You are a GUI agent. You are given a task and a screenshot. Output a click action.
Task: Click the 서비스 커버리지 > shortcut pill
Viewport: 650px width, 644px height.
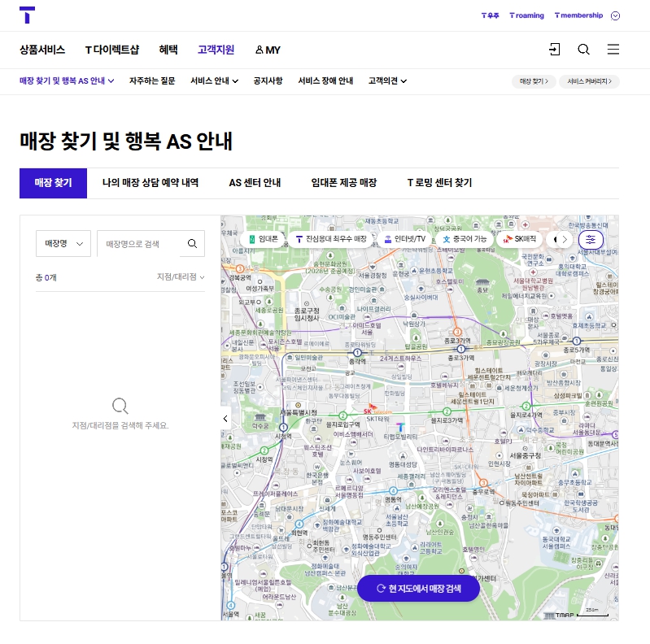[589, 81]
